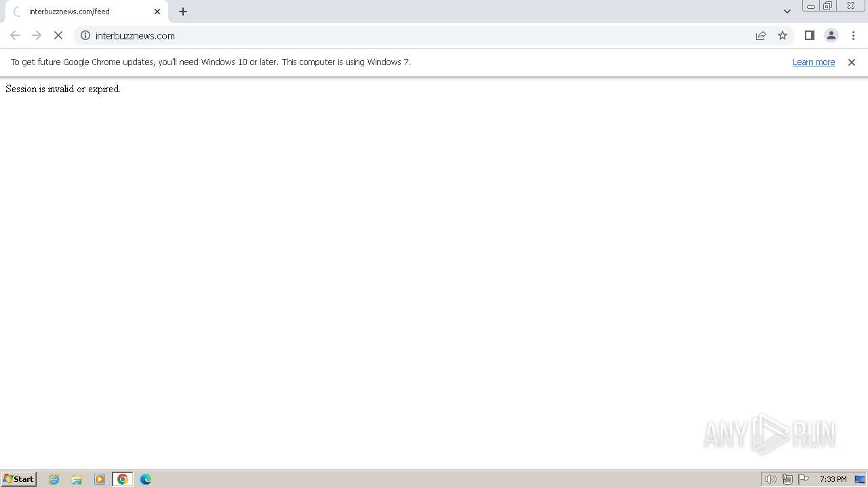Open Action Center flag icon
The height and width of the screenshot is (488, 868).
[804, 479]
